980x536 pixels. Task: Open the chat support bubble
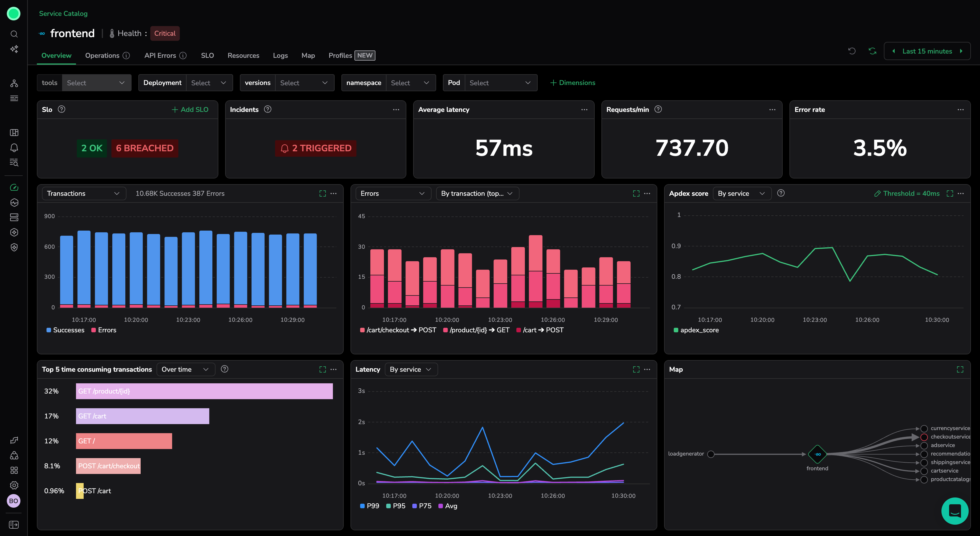coord(954,511)
